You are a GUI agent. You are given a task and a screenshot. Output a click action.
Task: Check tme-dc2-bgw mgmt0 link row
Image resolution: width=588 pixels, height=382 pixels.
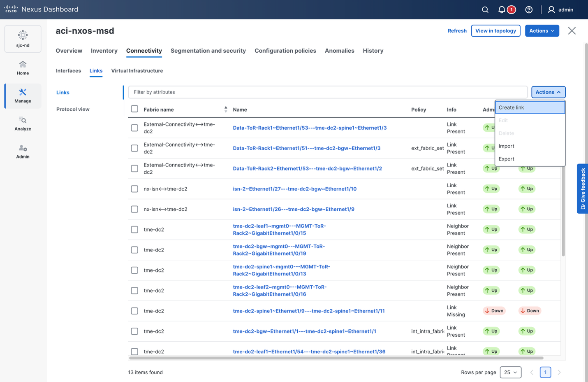coord(134,250)
